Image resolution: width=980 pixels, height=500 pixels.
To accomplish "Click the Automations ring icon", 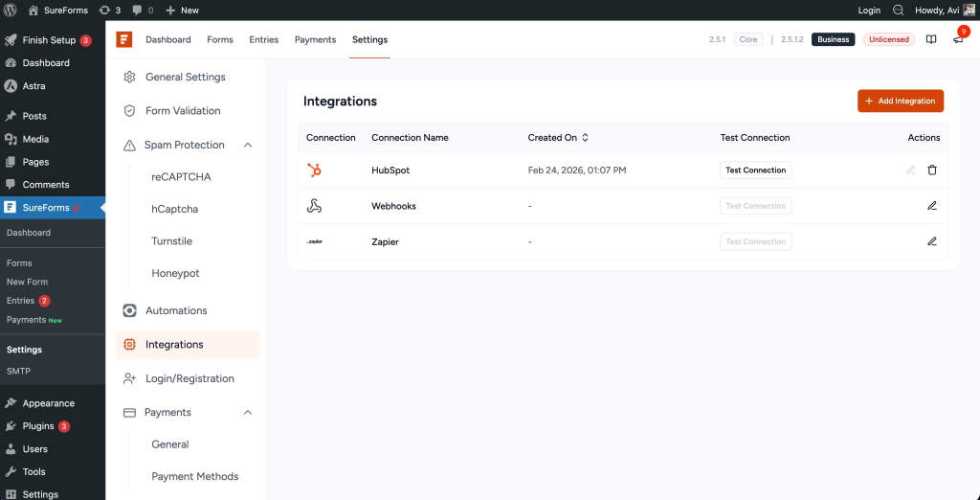I will point(129,310).
